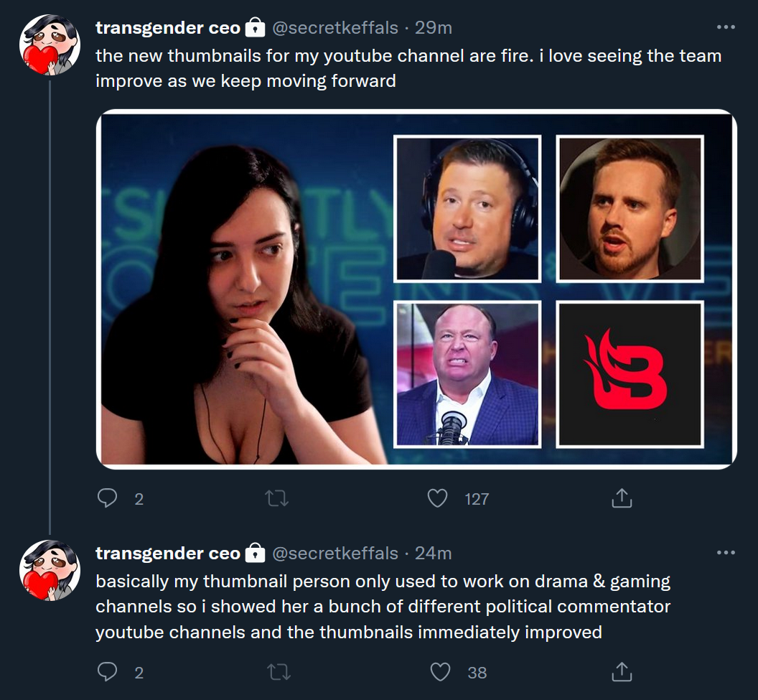Share the first tweet via share icon
Viewport: 758px width, 700px height.
pos(622,498)
